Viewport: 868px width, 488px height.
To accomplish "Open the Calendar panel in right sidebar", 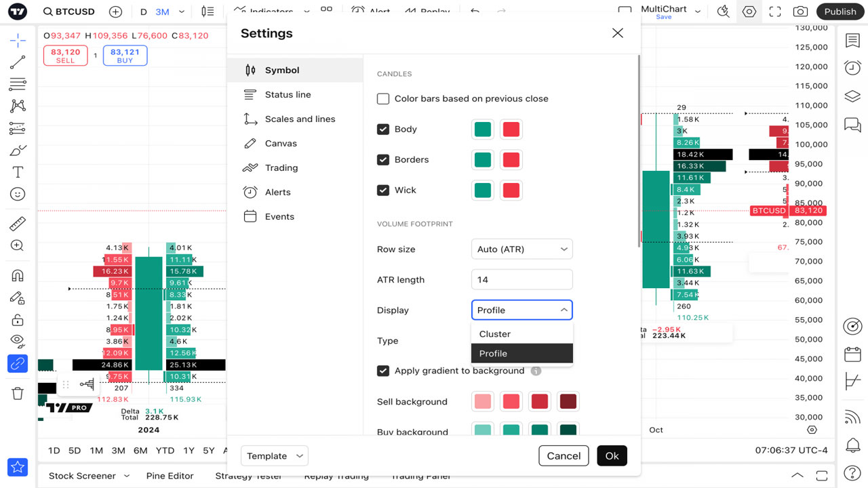I will click(x=852, y=354).
